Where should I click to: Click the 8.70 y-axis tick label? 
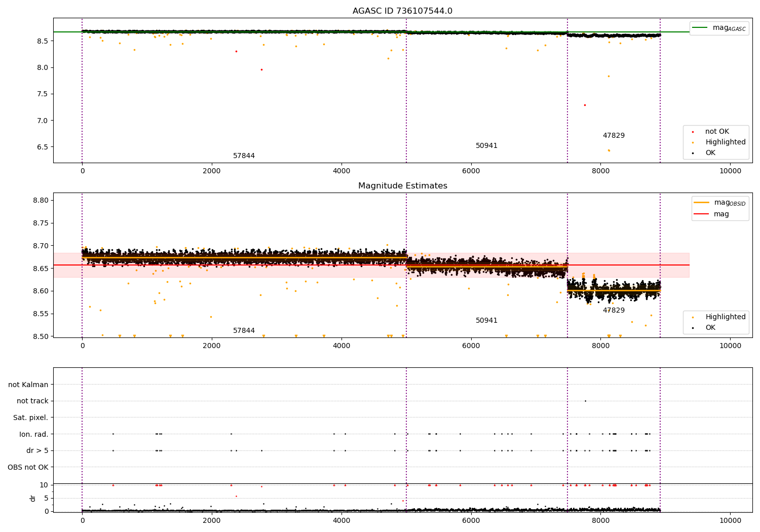40,246
